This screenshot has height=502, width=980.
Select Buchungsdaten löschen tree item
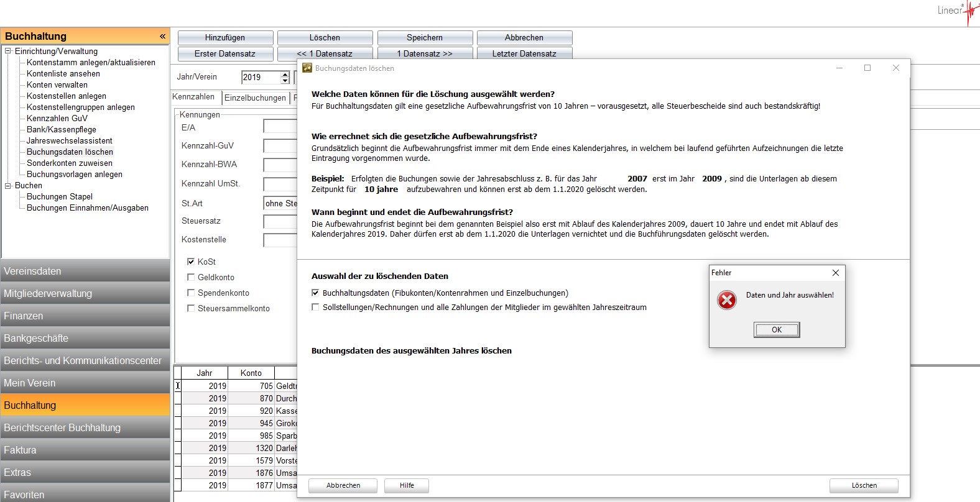click(70, 152)
